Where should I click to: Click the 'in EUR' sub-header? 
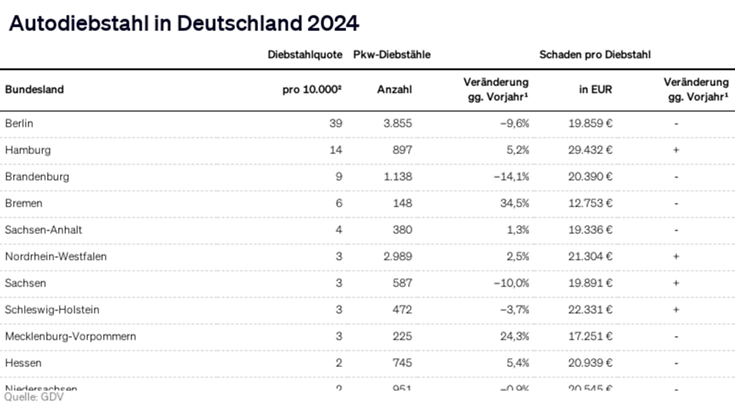tap(595, 89)
